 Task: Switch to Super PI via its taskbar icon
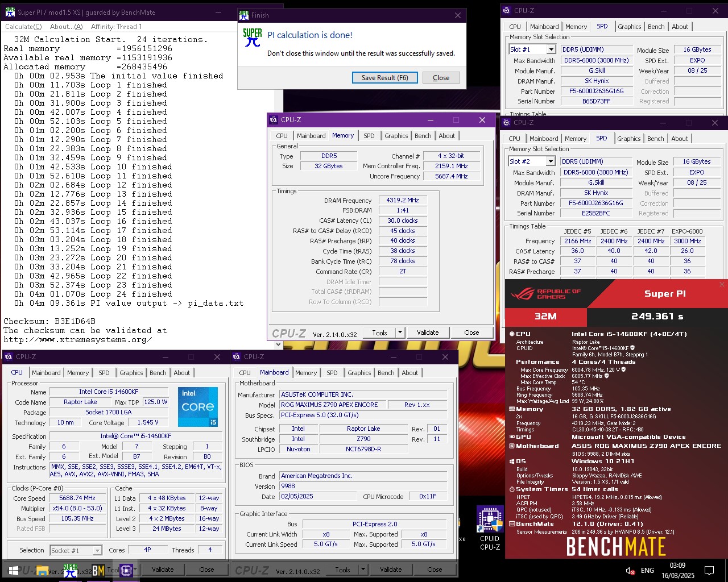click(x=71, y=570)
